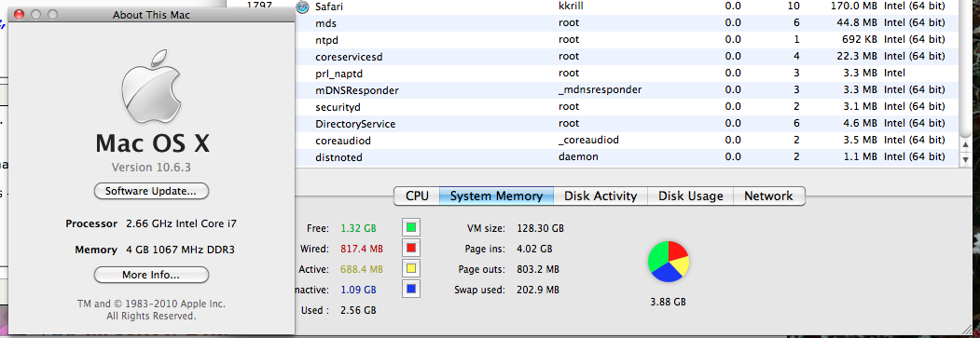Screen dimensions: 980x338
Task: Click the Active 688.4 MB value
Action: (361, 269)
